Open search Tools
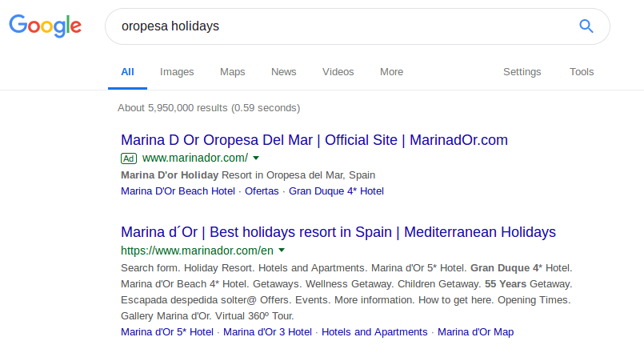This screenshot has width=644, height=353. pyautogui.click(x=582, y=72)
